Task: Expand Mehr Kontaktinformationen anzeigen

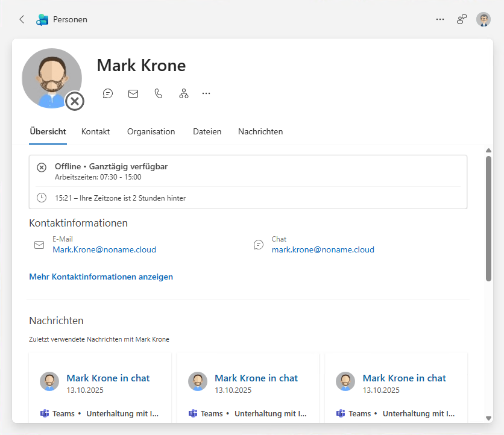Action: (101, 277)
